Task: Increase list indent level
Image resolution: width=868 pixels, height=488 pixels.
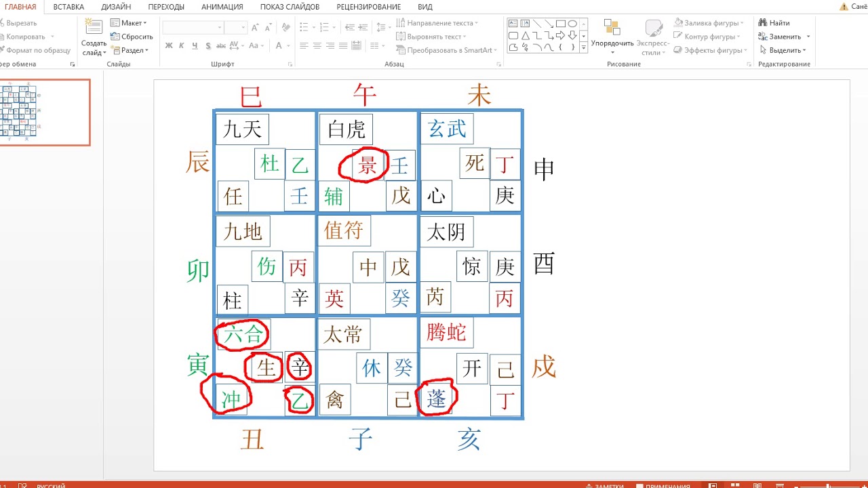Action: [363, 28]
